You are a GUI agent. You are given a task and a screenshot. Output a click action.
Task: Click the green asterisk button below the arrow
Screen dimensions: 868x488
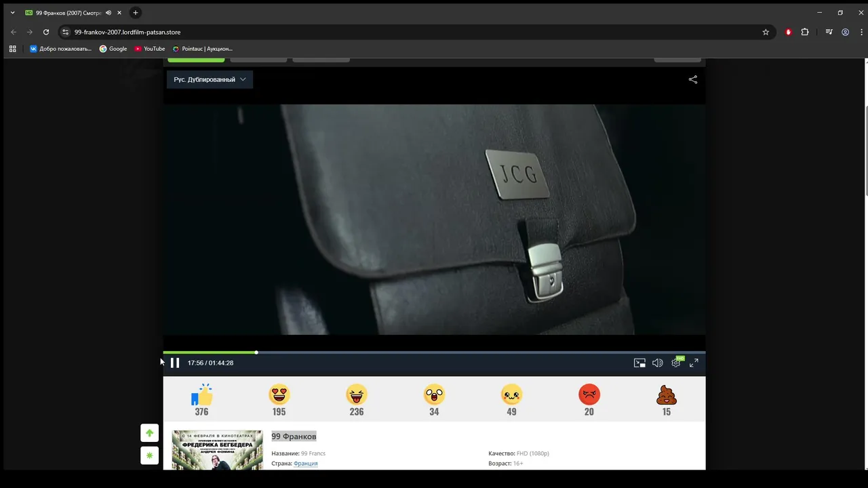150,455
